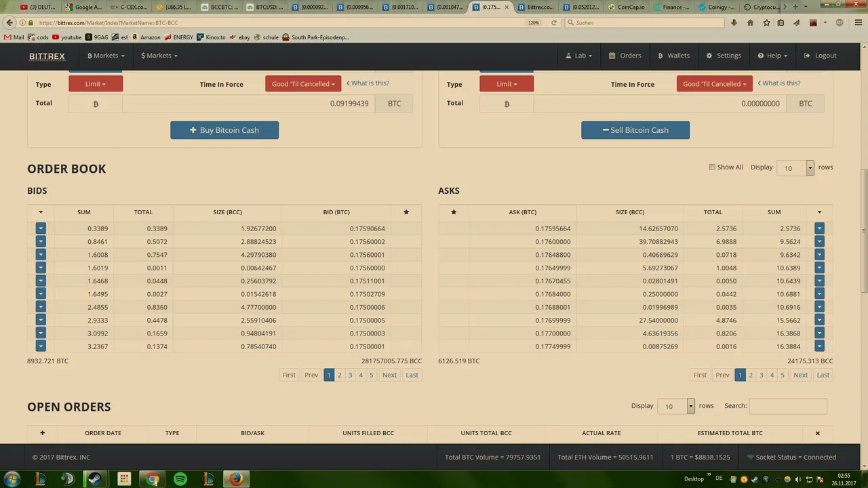Open Chrome from taskbar
This screenshot has width=868, height=488.
(x=153, y=479)
